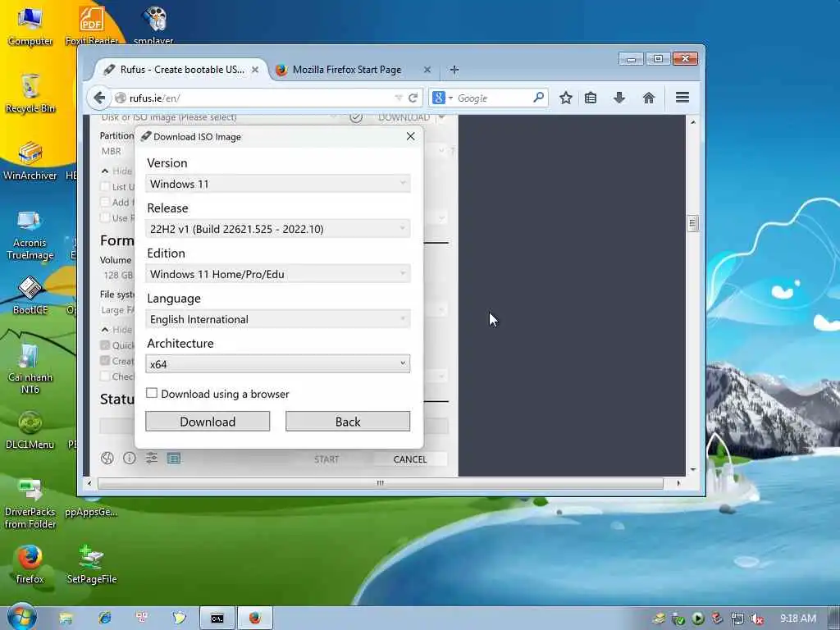Click the greyed START button

tap(326, 459)
